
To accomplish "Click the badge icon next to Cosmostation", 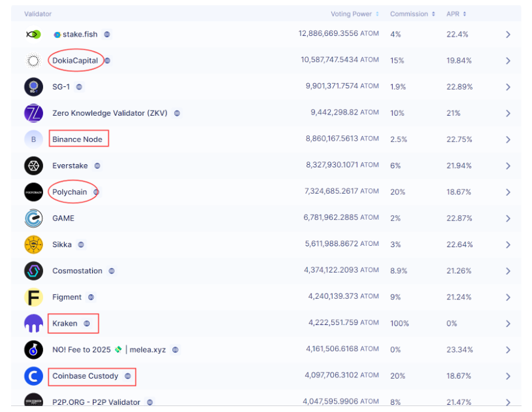I will tap(111, 271).
